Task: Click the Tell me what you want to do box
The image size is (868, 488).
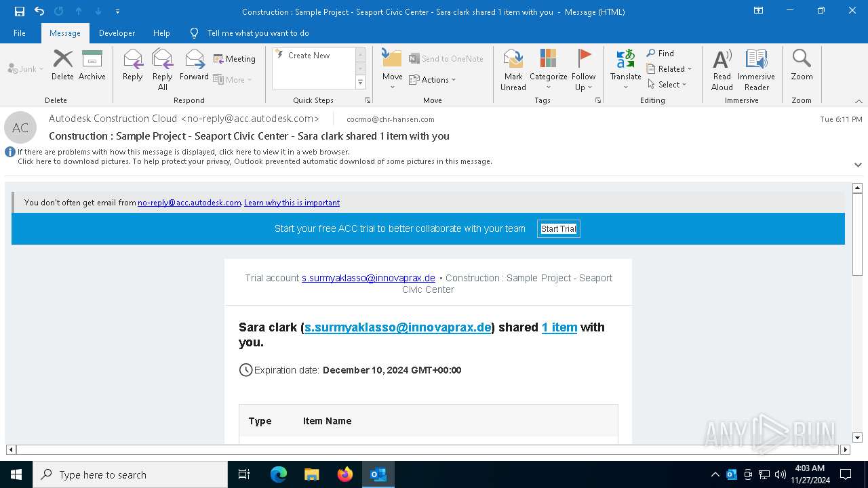Action: [x=258, y=33]
